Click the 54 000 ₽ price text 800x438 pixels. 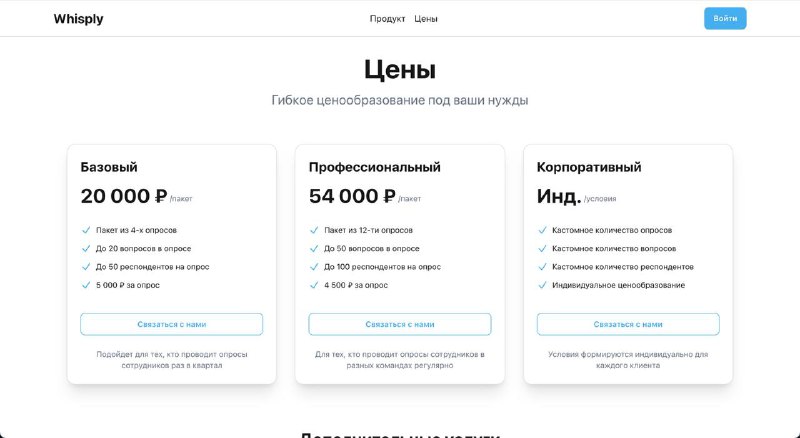tap(352, 196)
